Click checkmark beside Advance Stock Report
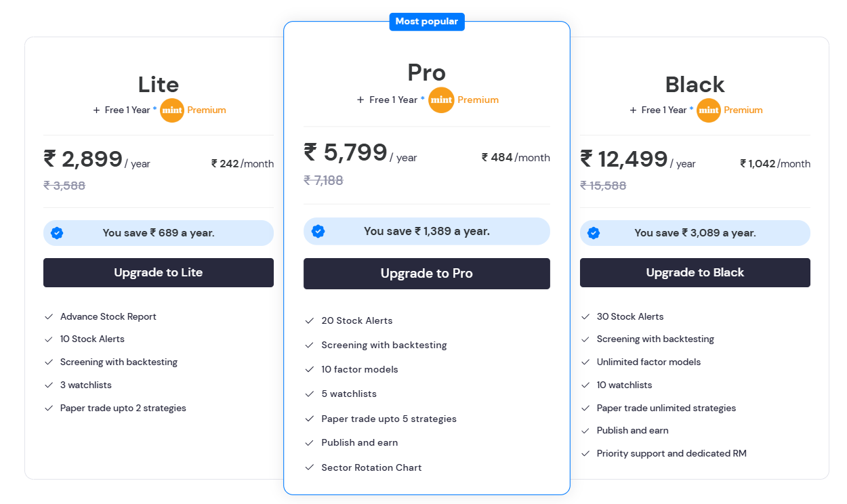 click(x=49, y=316)
